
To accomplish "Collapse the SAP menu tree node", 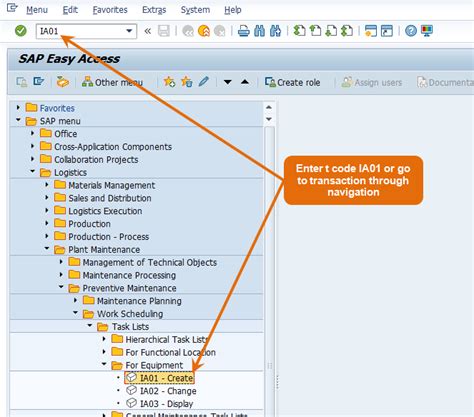I will 18,120.
